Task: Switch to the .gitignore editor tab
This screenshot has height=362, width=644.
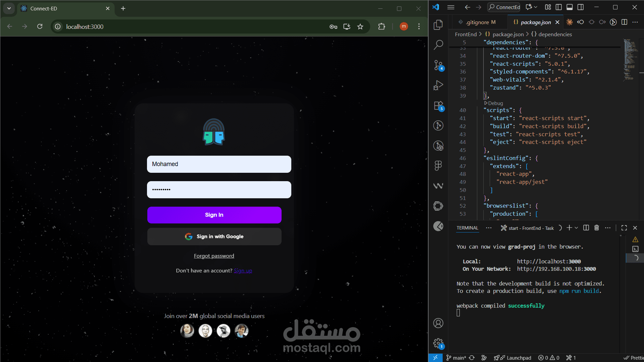Action: 477,22
